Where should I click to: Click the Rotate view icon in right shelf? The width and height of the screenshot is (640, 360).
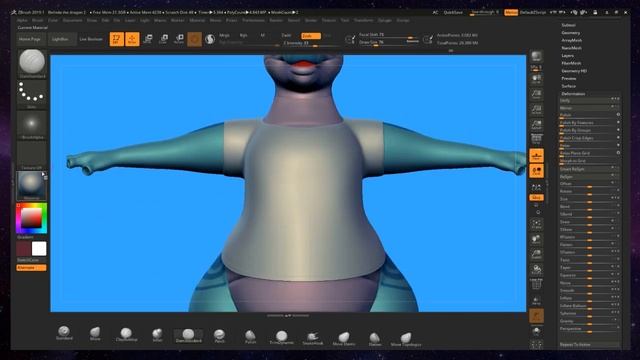click(x=536, y=269)
